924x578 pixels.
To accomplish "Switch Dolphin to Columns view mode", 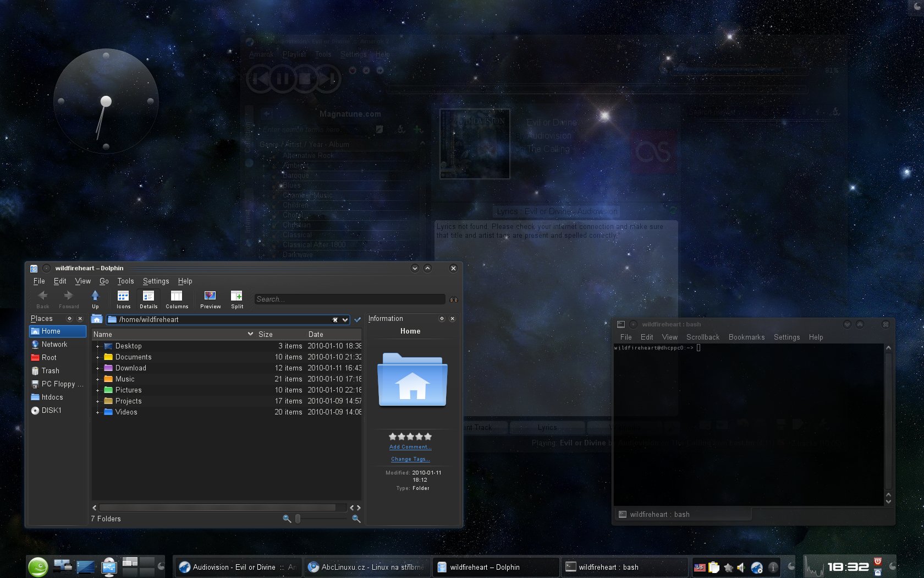I will click(x=177, y=299).
